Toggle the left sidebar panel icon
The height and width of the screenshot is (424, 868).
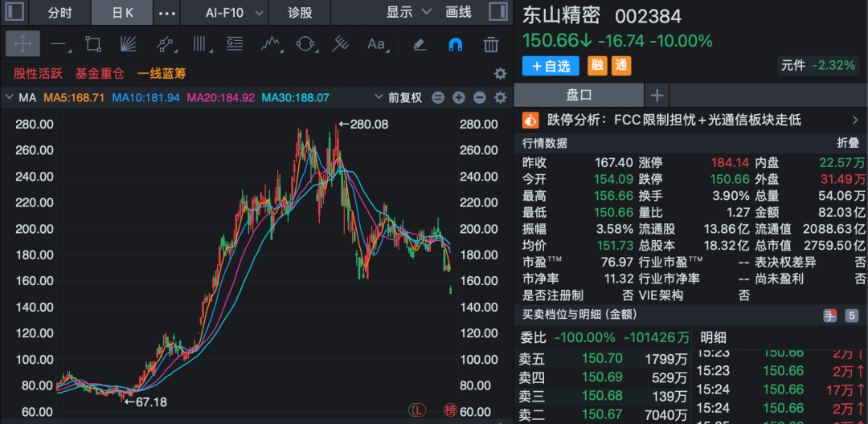click(14, 12)
